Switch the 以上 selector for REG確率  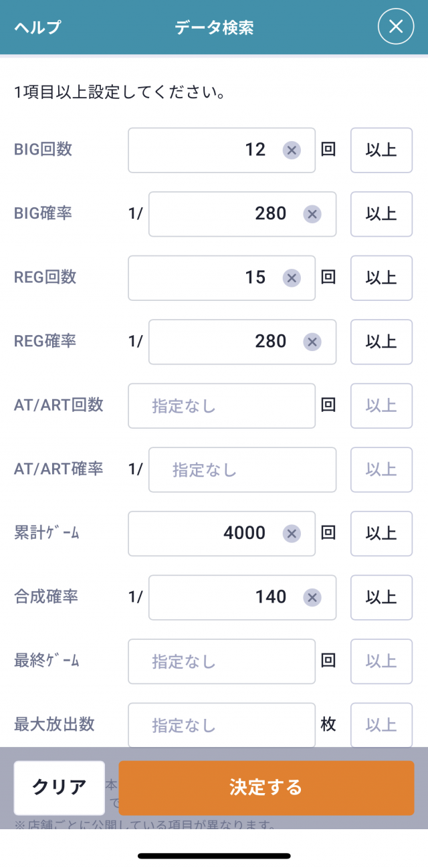[381, 342]
